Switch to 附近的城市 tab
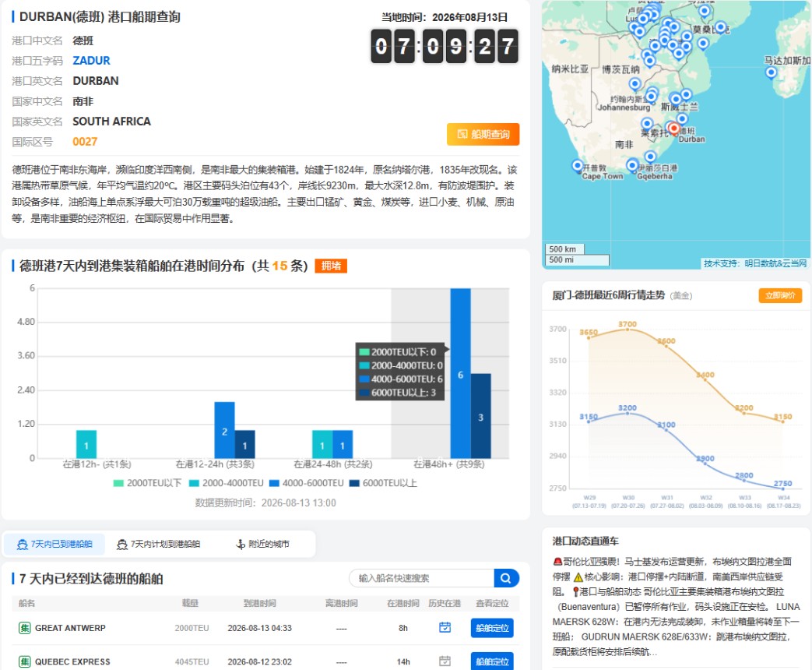 (262, 544)
